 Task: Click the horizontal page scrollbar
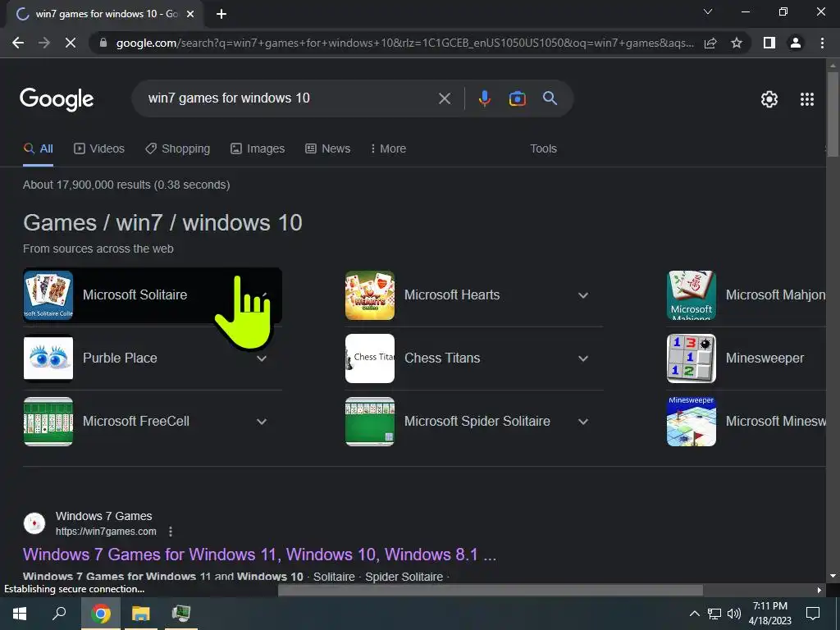(491, 591)
